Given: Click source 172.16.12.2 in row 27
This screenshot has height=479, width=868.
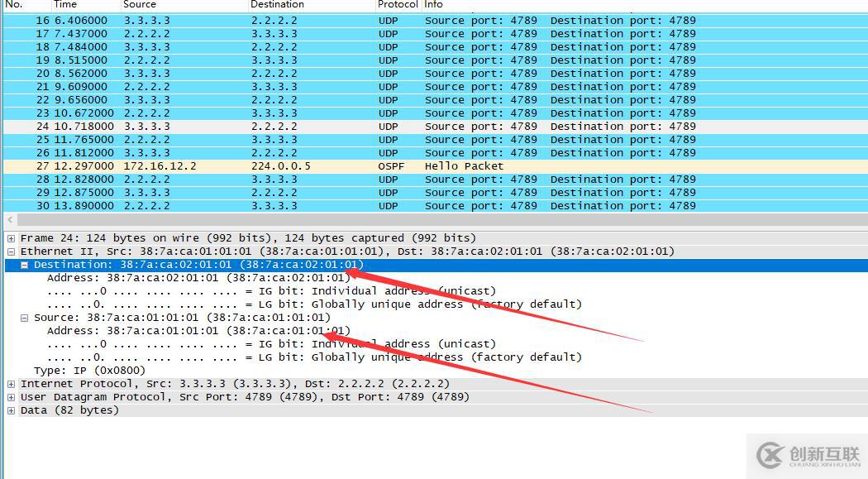Looking at the screenshot, I should (160, 166).
